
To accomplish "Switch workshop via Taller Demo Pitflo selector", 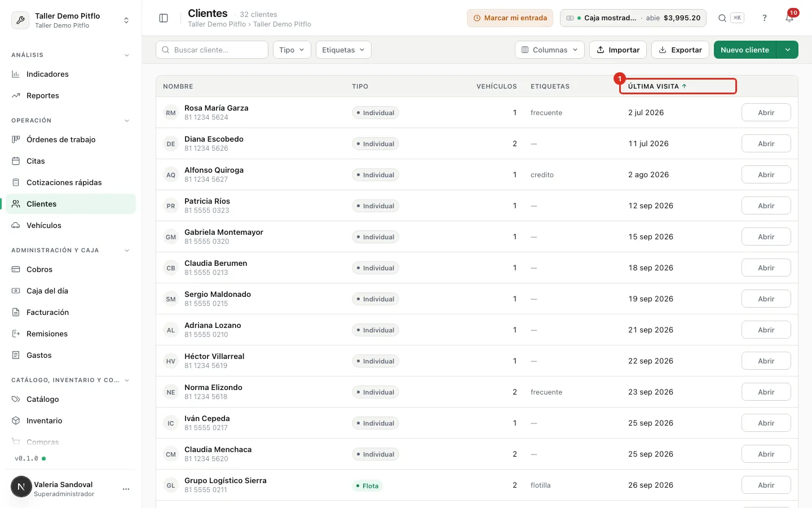I will click(x=71, y=20).
